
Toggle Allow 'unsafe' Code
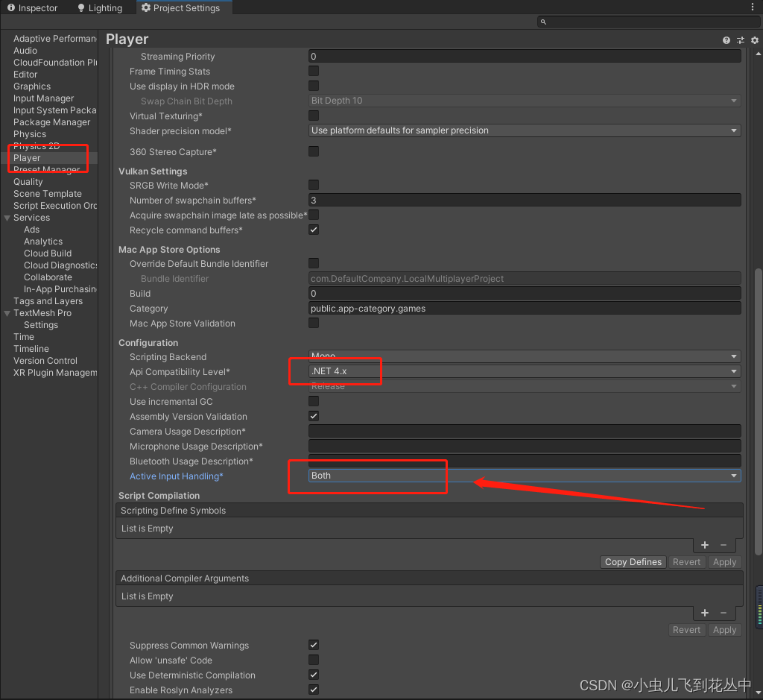(x=313, y=660)
